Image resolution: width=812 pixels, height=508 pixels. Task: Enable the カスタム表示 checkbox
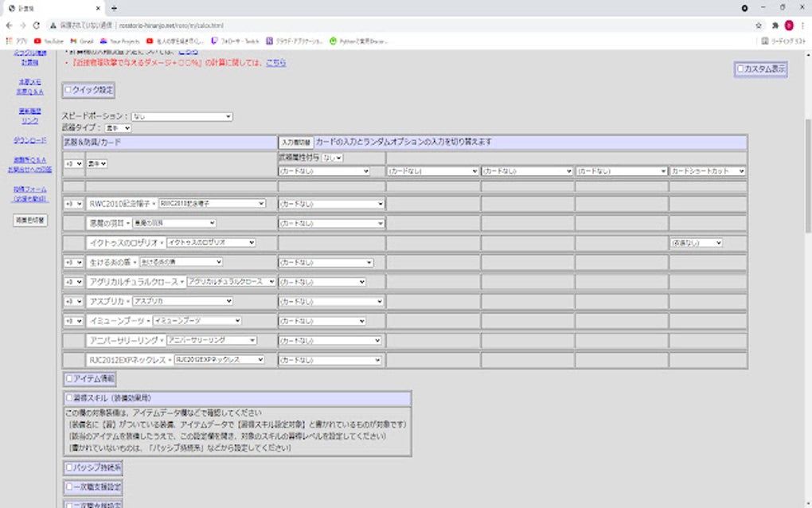pos(741,69)
